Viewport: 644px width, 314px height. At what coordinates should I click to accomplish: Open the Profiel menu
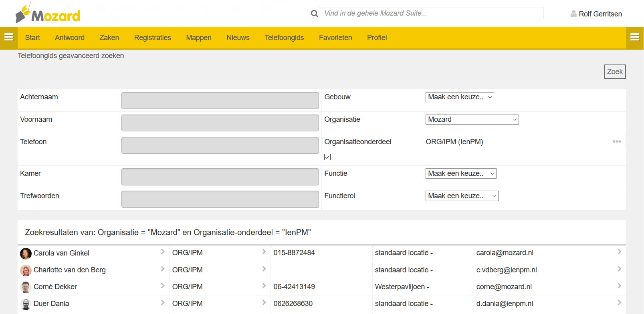point(377,38)
